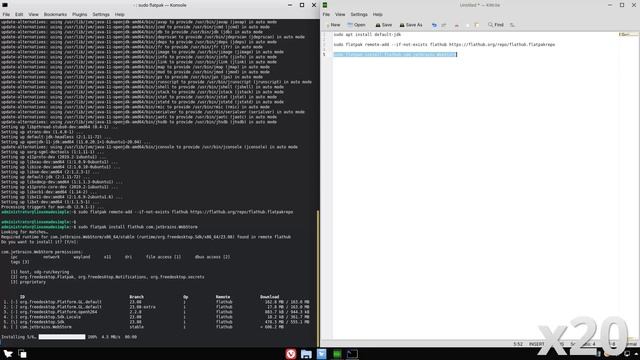Maximize the Konsole window
Viewport: 640px width, 360px height.
tap(302, 5)
